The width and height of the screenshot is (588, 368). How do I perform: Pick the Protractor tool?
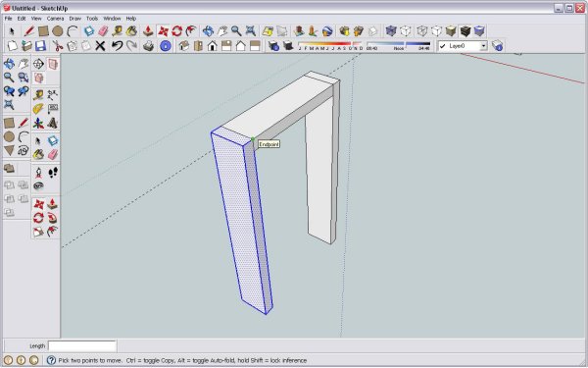coord(38,109)
